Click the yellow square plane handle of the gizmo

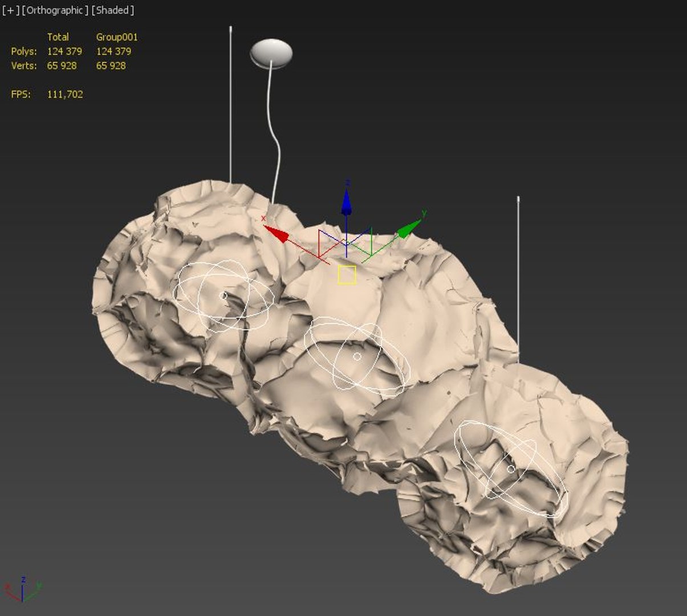(347, 274)
